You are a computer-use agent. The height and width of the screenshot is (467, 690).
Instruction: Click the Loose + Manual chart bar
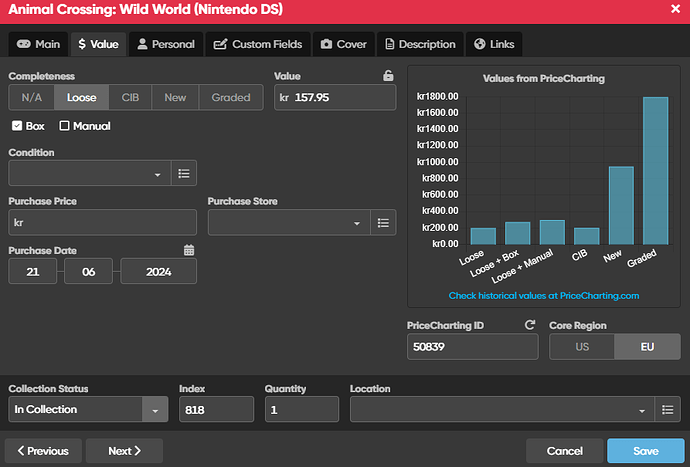click(552, 232)
